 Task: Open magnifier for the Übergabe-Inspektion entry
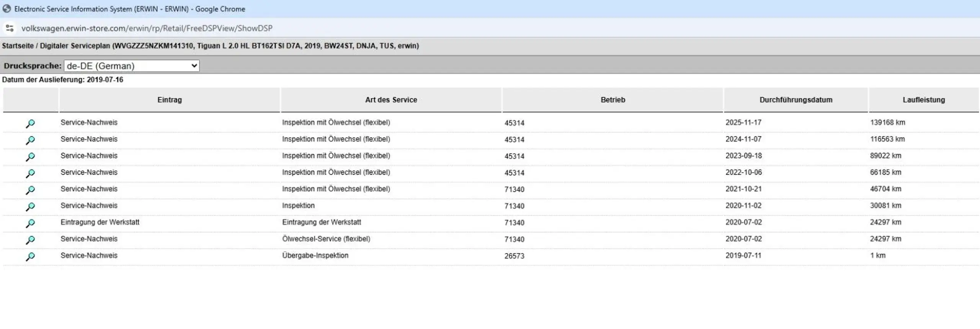[x=30, y=256]
